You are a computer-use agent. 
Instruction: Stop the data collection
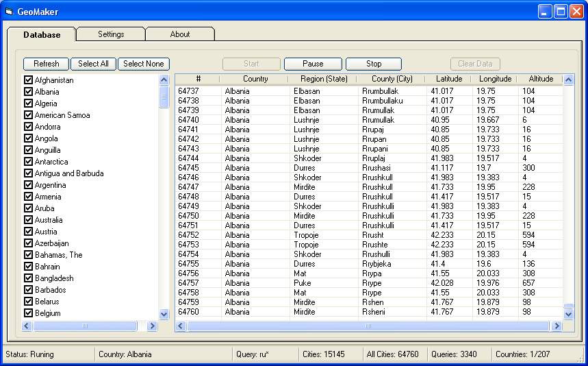click(374, 64)
